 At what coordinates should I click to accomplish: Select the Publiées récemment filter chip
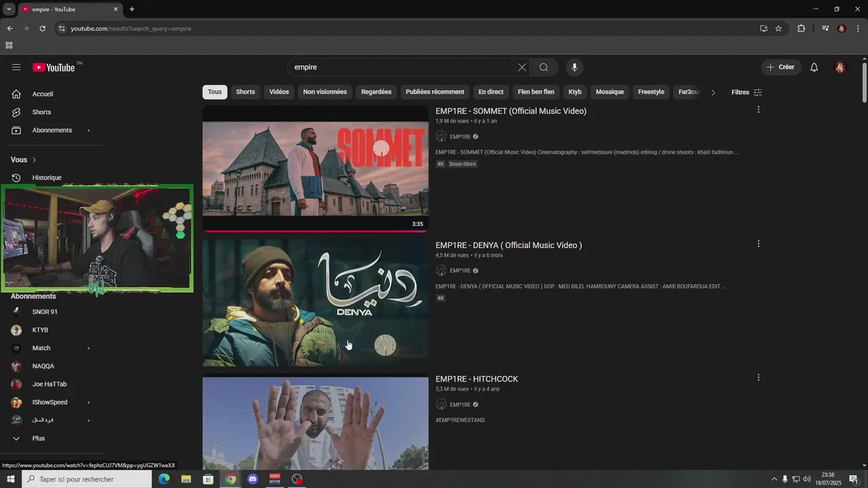coord(435,92)
